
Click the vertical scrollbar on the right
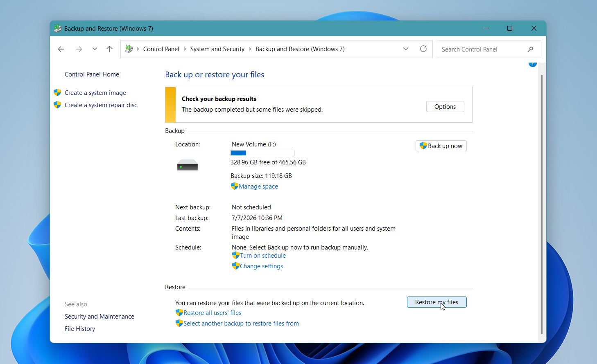pos(542,204)
